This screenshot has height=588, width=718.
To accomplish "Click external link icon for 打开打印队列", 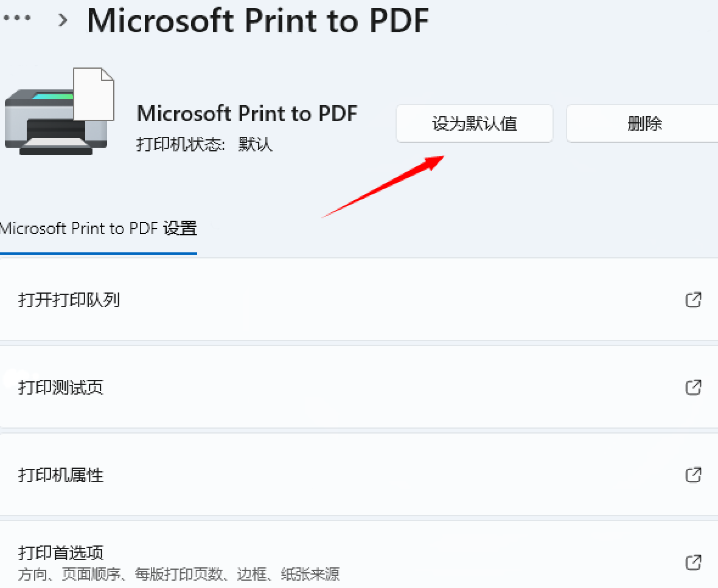I will pyautogui.click(x=693, y=300).
